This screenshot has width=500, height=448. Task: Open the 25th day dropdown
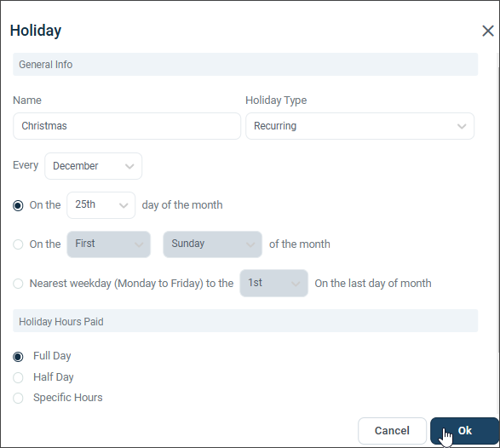pos(101,205)
